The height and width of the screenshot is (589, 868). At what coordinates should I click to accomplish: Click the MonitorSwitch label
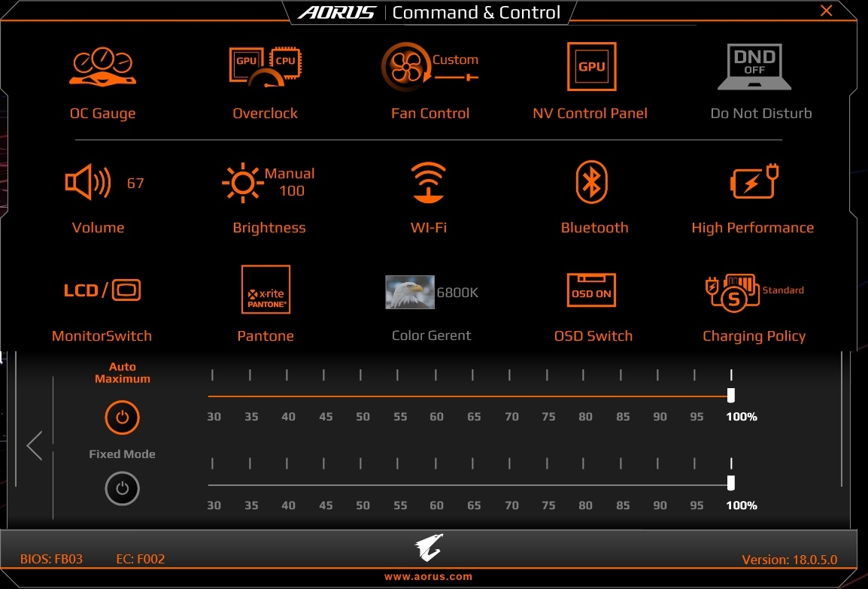coord(102,336)
